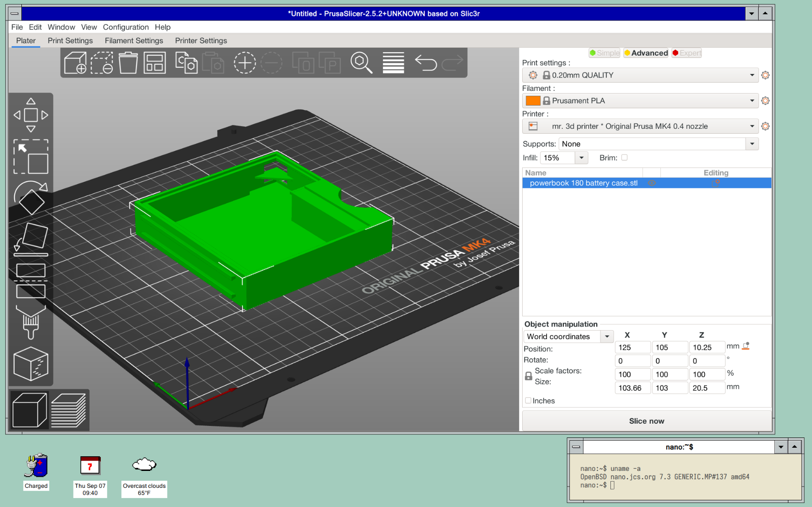The image size is (812, 507).
Task: Select the powerbook 180 battery case.stl row
Action: 647,183
